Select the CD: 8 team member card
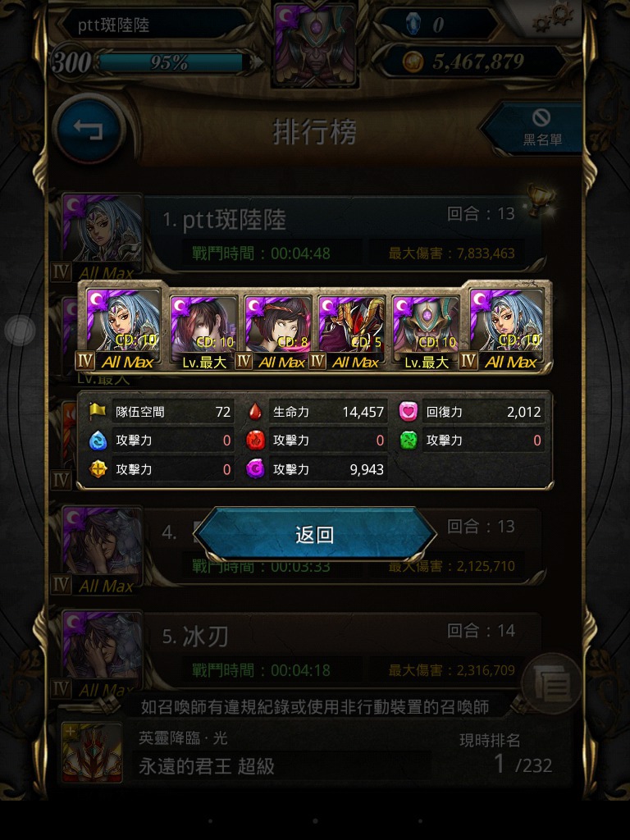The width and height of the screenshot is (630, 840). 277,332
